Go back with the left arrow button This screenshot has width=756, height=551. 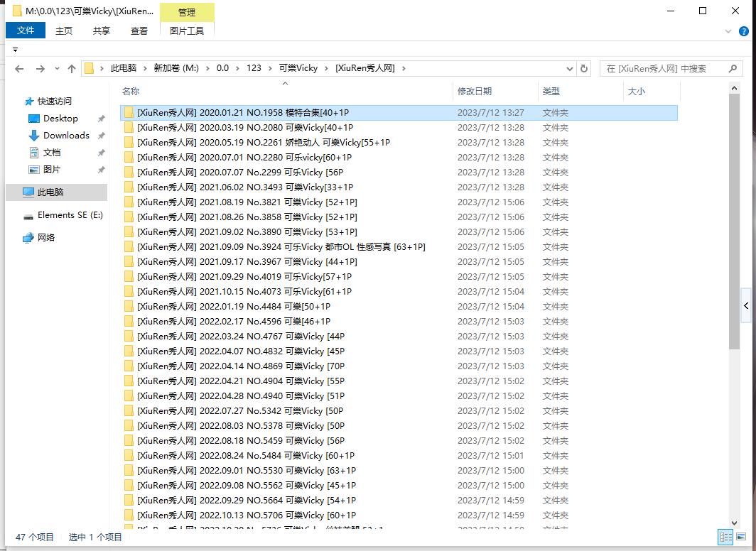coord(19,69)
